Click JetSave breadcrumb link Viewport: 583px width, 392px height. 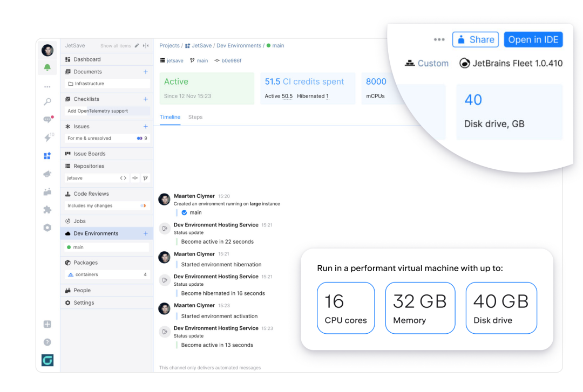coord(202,46)
